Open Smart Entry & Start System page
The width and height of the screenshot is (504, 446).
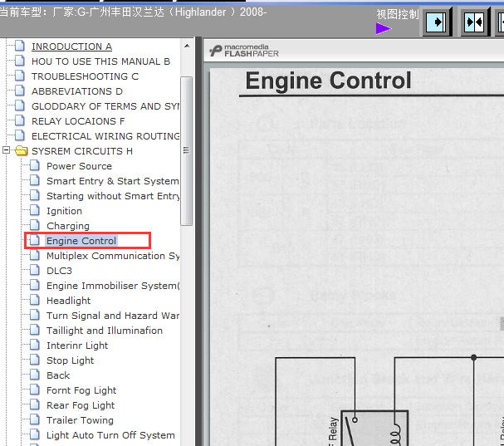[x=113, y=181]
